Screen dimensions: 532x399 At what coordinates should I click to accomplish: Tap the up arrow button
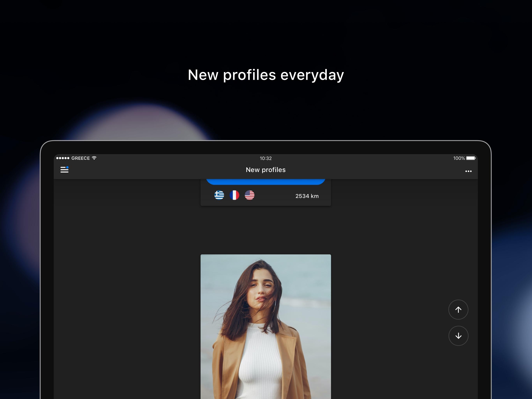coord(458,309)
